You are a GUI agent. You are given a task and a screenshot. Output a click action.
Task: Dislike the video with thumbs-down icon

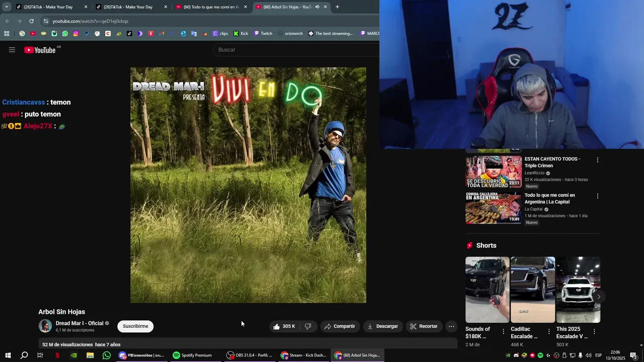coord(308,326)
